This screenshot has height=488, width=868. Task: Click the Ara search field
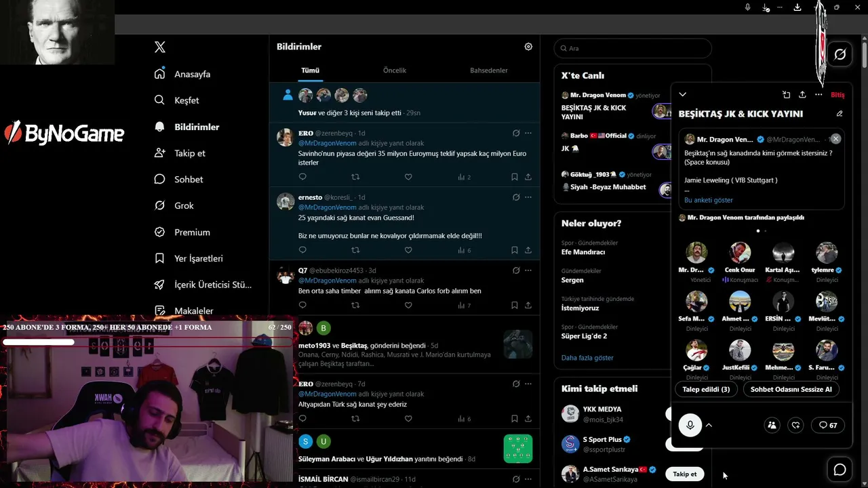[633, 49]
